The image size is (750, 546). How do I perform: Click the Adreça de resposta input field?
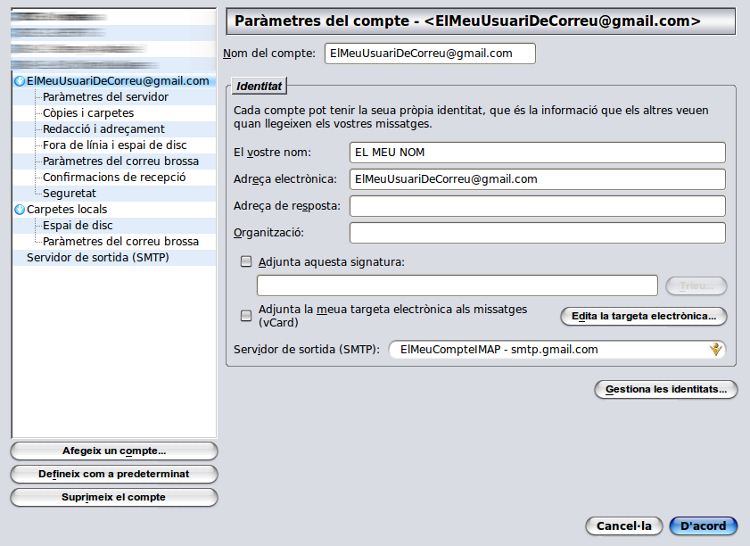(x=537, y=206)
